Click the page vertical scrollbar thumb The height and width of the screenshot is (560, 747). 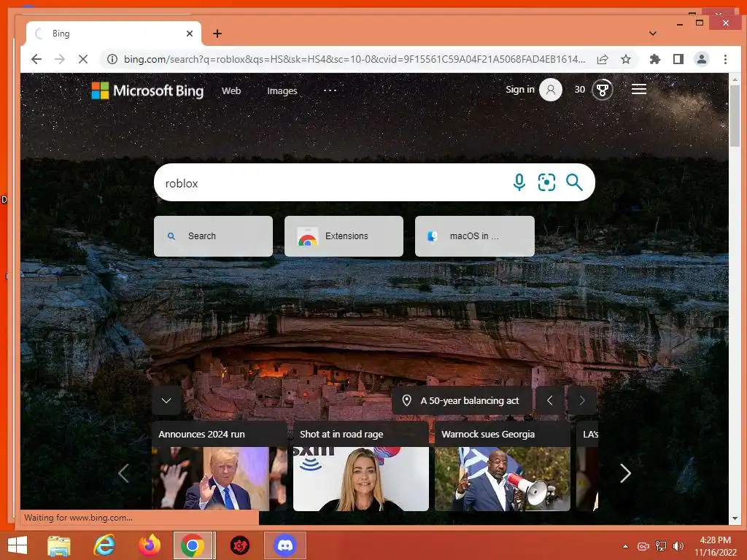coord(735,116)
